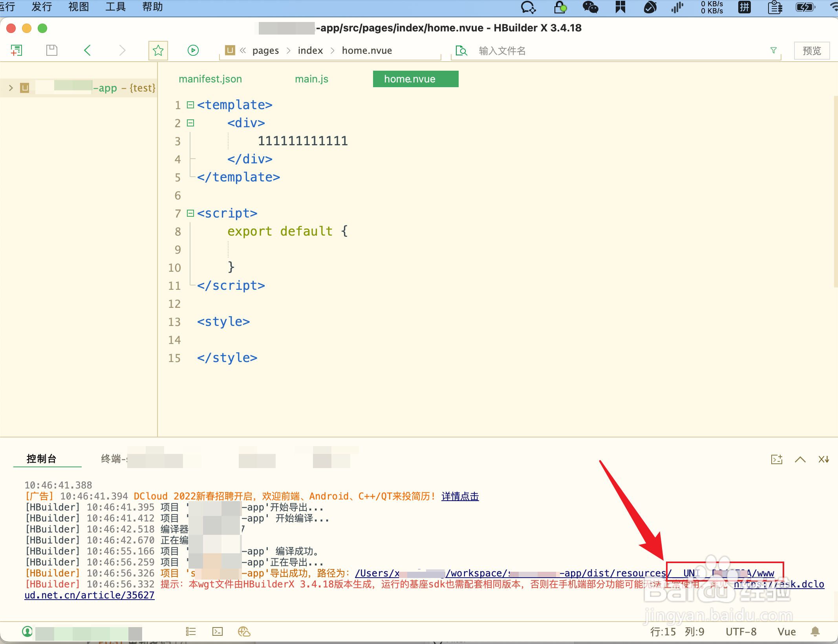Click the editor vertical scrollbar
Viewport: 838px width, 644px height.
pos(835,192)
